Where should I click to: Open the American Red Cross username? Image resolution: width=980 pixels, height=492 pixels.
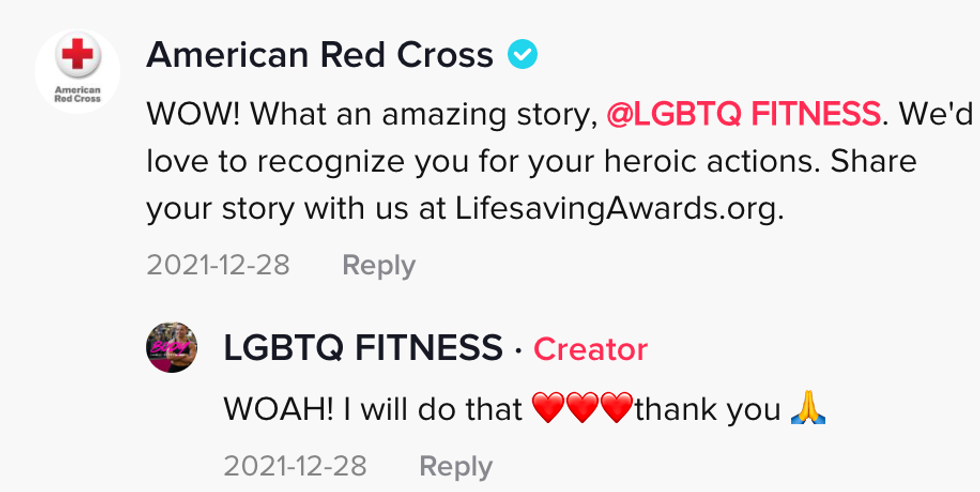(319, 55)
